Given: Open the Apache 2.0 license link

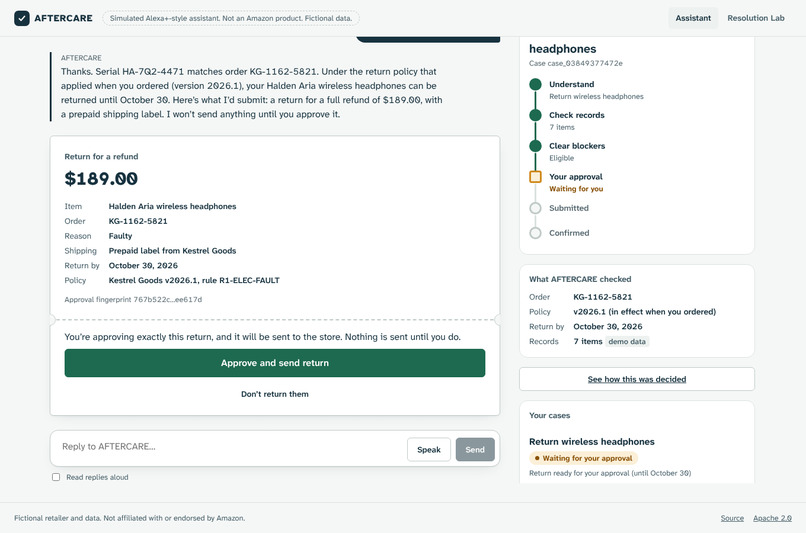Looking at the screenshot, I should pos(772,518).
